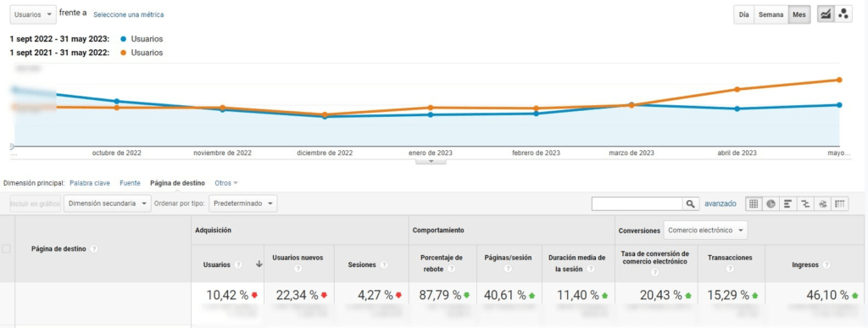Select the comparison view icon
This screenshot has width=868, height=328.
pos(805,204)
